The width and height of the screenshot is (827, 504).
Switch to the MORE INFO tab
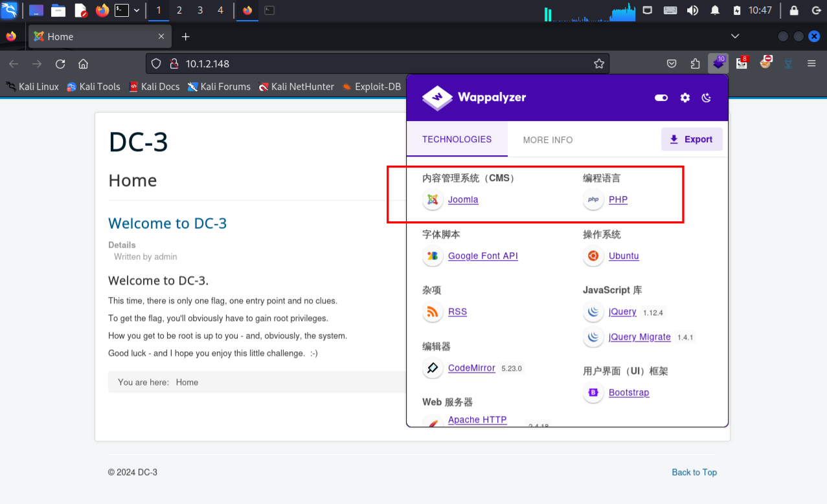[x=548, y=140]
